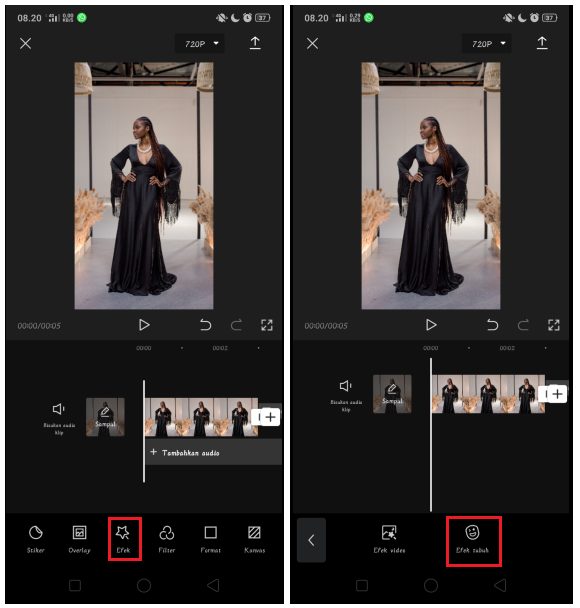Image resolution: width=580 pixels, height=608 pixels.
Task: Enter fullscreen preview in left screen
Action: pos(267,325)
